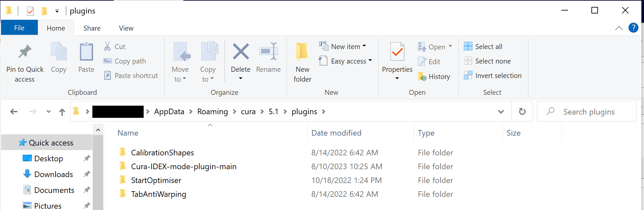Switch to the Share ribbon tab

pyautogui.click(x=92, y=28)
